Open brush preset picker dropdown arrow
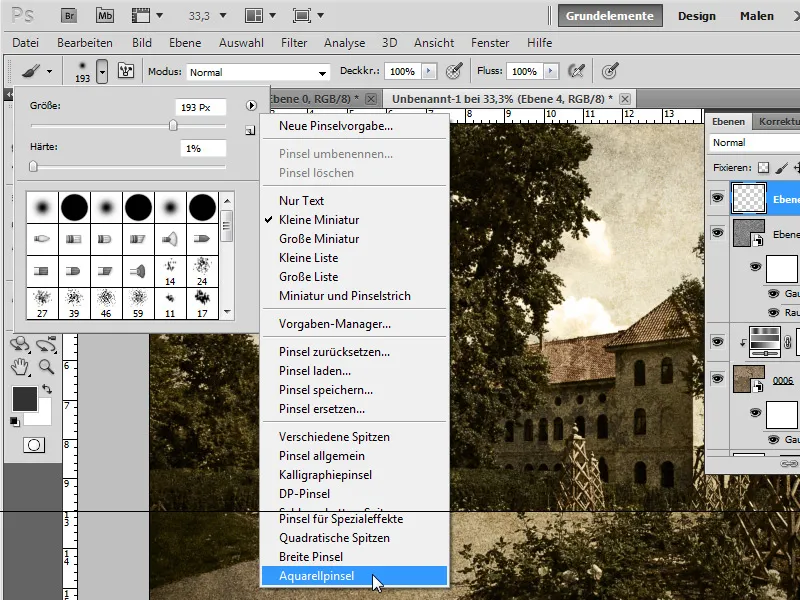This screenshot has height=600, width=800. point(102,71)
